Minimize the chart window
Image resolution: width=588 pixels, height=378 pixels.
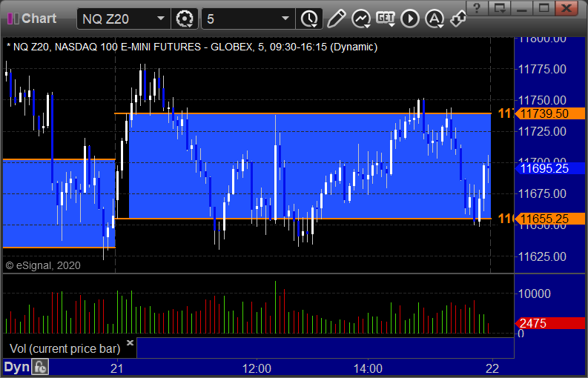point(521,7)
